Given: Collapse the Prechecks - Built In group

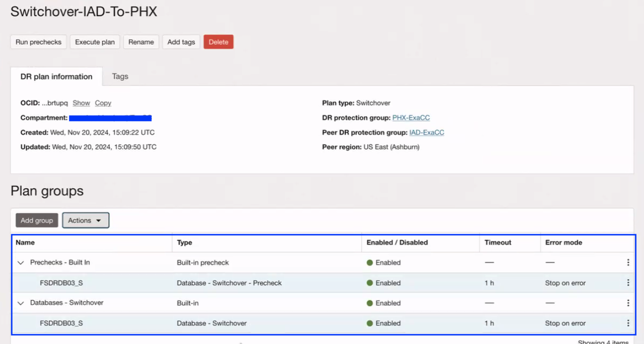Looking at the screenshot, I should tap(21, 263).
